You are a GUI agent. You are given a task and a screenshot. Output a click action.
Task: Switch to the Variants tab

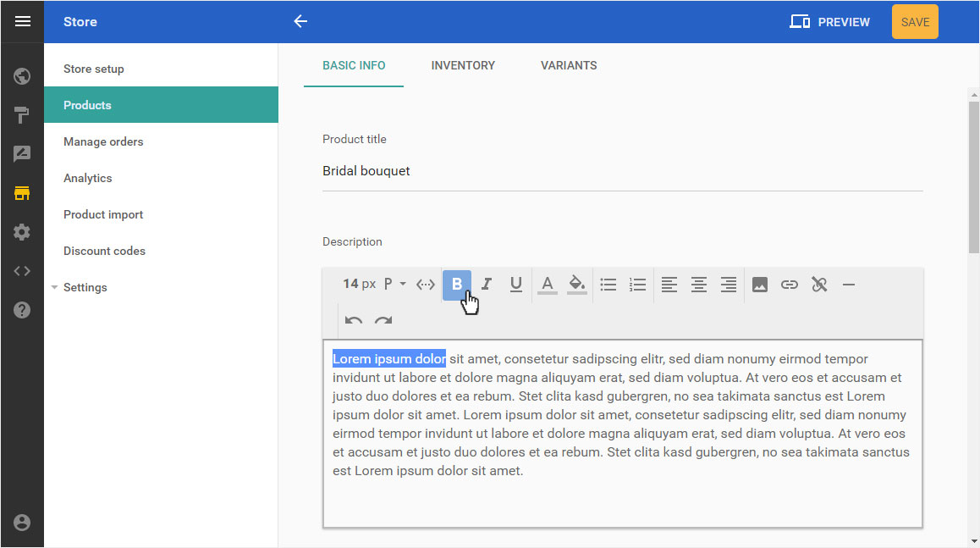pos(569,66)
